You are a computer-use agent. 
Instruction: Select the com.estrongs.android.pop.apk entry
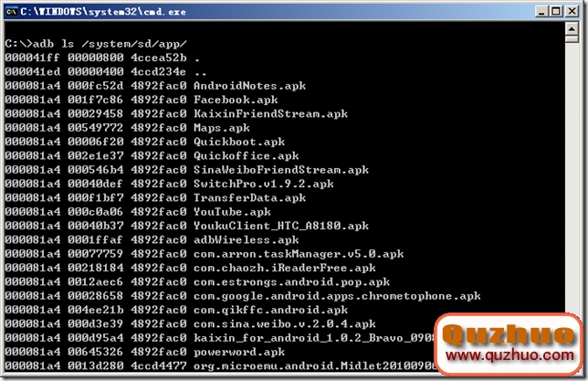[292, 282]
